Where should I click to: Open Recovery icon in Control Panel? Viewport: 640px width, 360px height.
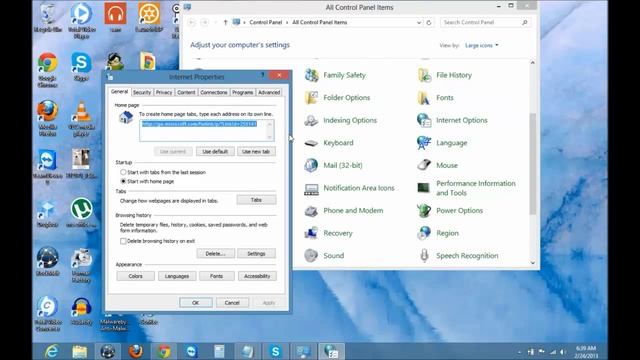coord(312,233)
